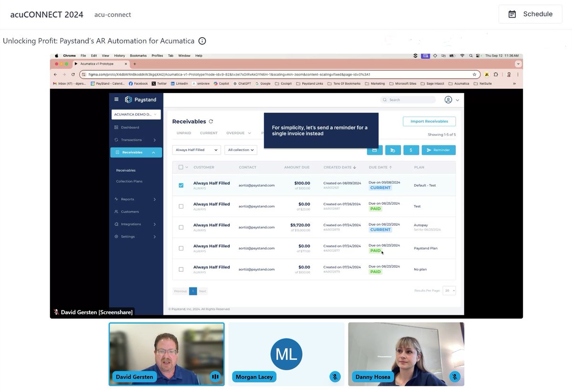Click the Next page button

[203, 291]
